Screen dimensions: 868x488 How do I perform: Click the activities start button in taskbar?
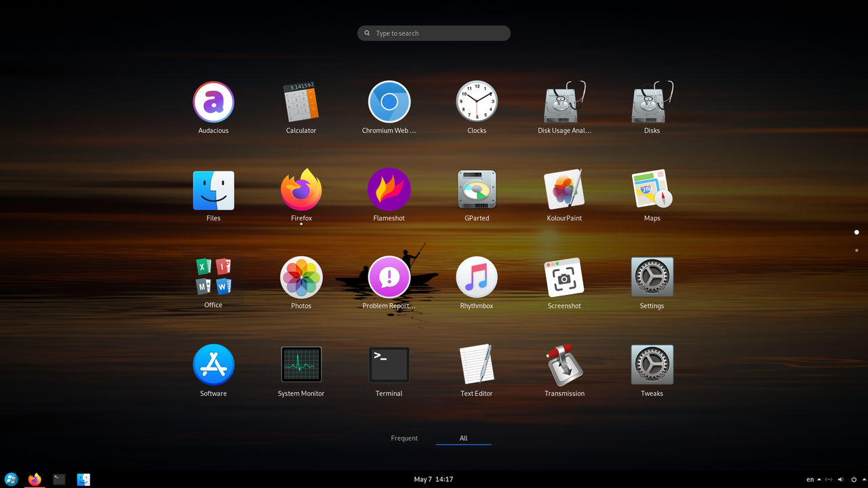[x=11, y=479]
